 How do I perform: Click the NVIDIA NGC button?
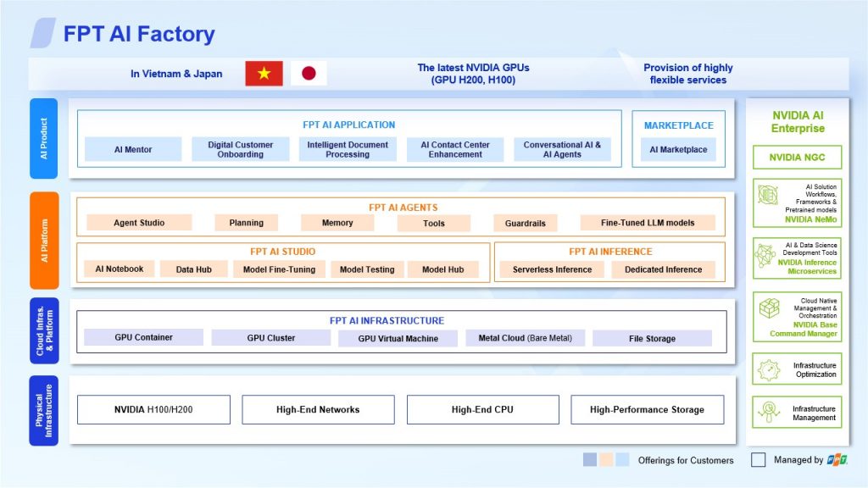pyautogui.click(x=796, y=158)
